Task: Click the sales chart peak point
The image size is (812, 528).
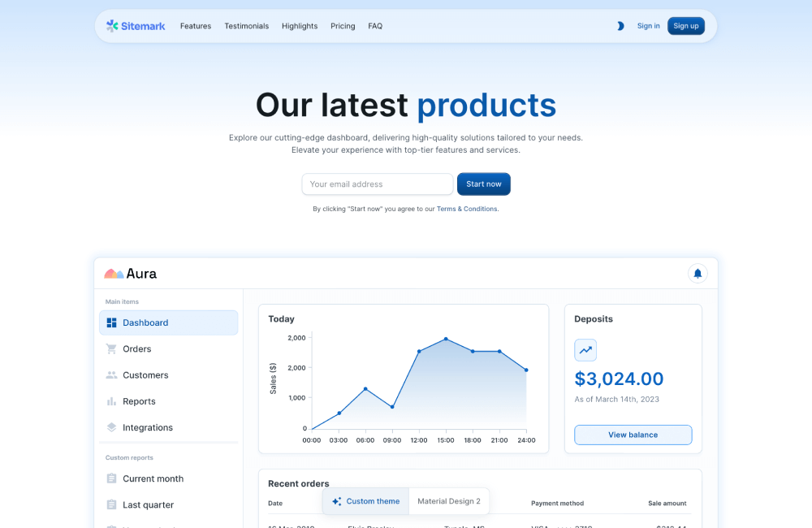Action: tap(446, 340)
